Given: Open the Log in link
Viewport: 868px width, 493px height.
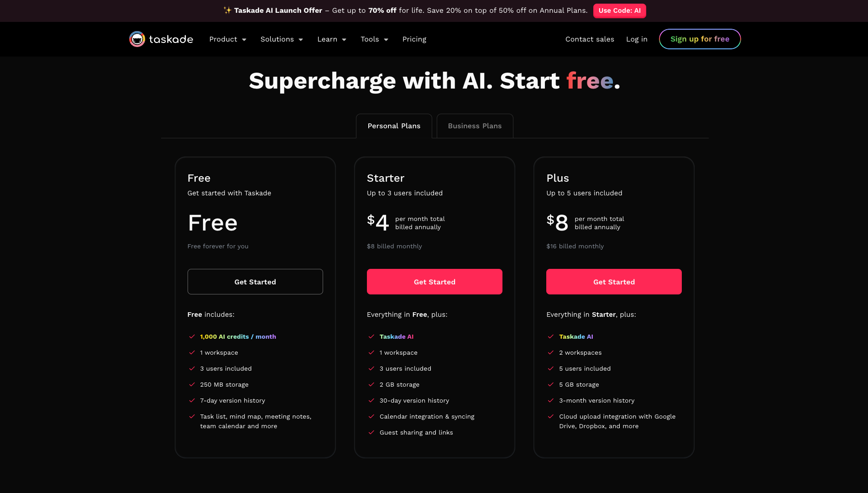Looking at the screenshot, I should pos(637,39).
